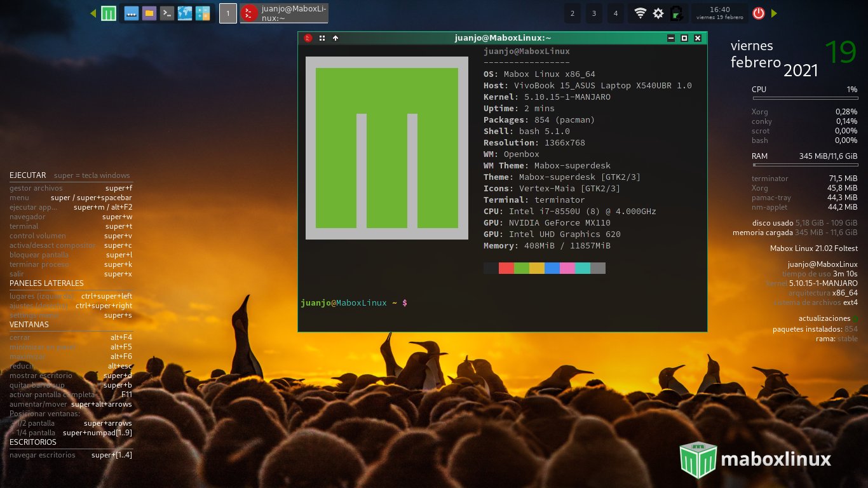Viewport: 868px width, 488px height.
Task: Expand right side panel with green arrow
Action: coord(774,13)
